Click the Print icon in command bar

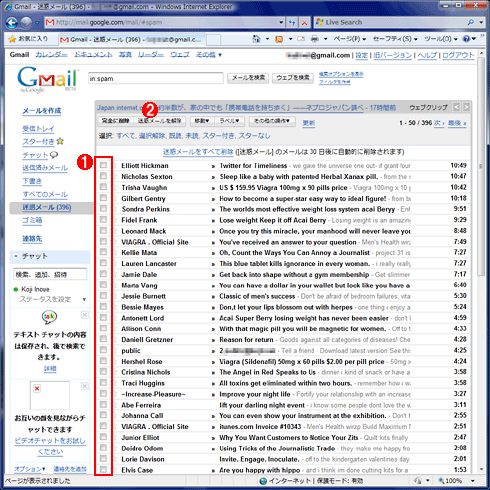coord(314,39)
